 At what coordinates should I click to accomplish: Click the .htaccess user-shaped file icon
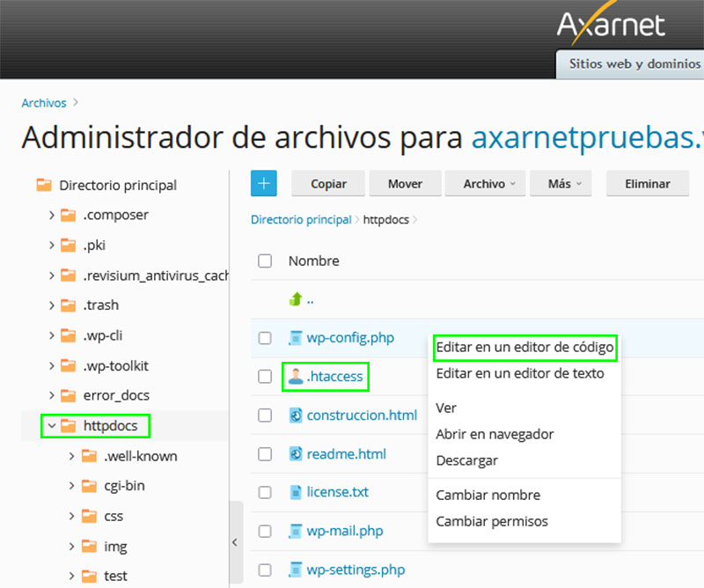296,376
